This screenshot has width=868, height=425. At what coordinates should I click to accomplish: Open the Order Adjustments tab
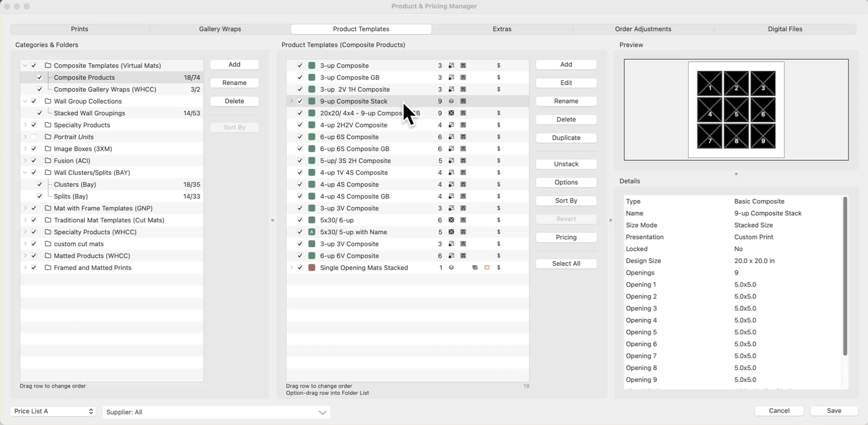pyautogui.click(x=643, y=29)
